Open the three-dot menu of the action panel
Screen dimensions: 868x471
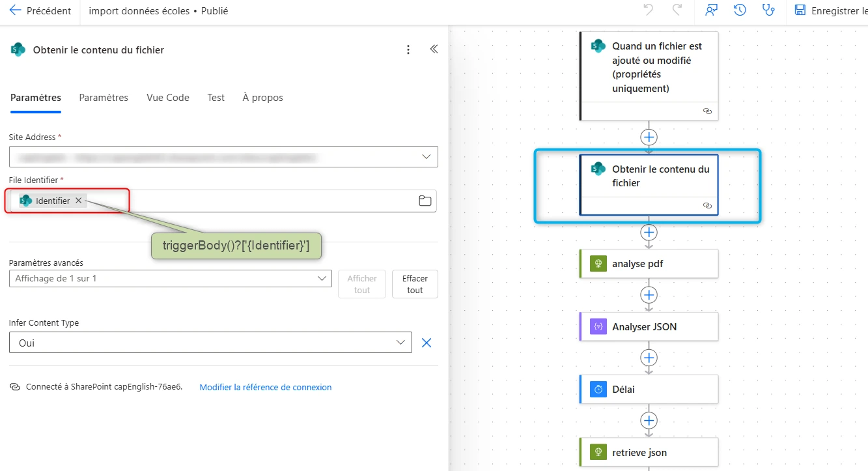point(408,50)
